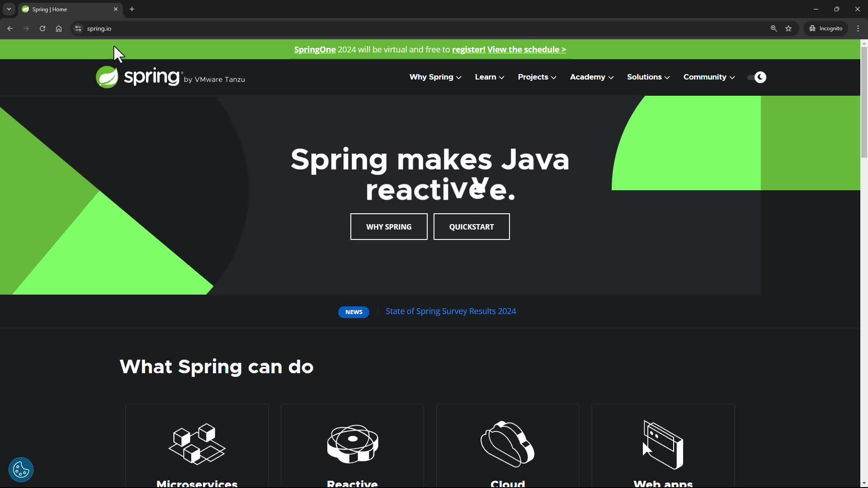This screenshot has height=488, width=868.
Task: Click the WHY SPRING button
Action: [x=389, y=227]
